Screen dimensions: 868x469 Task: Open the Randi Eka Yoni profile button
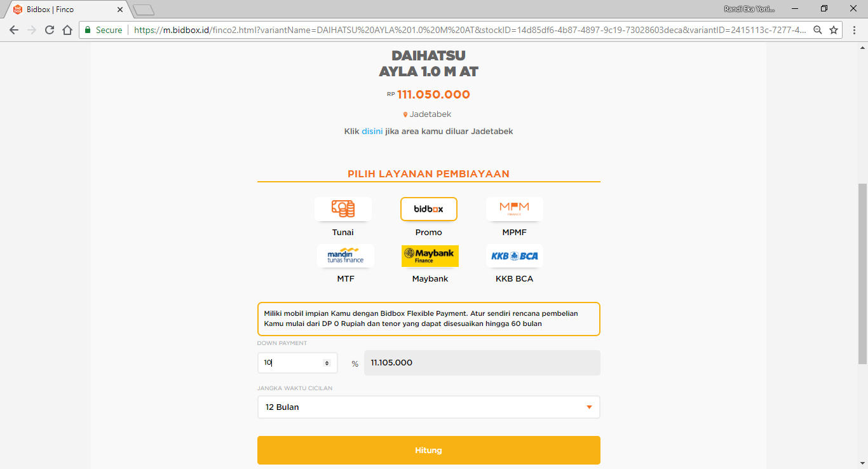(749, 9)
